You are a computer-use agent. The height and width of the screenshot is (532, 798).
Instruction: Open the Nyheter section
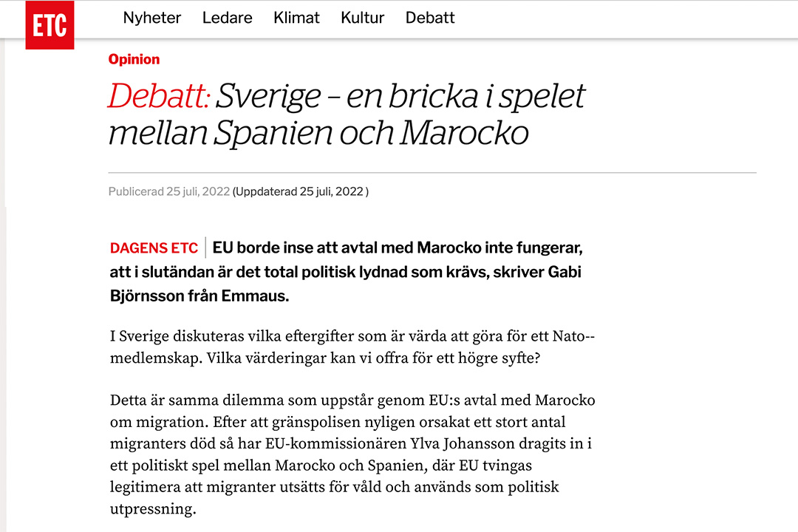point(151,18)
